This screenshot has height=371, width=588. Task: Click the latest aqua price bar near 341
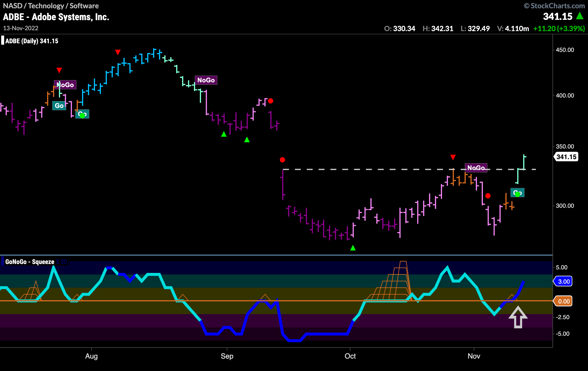(x=524, y=162)
